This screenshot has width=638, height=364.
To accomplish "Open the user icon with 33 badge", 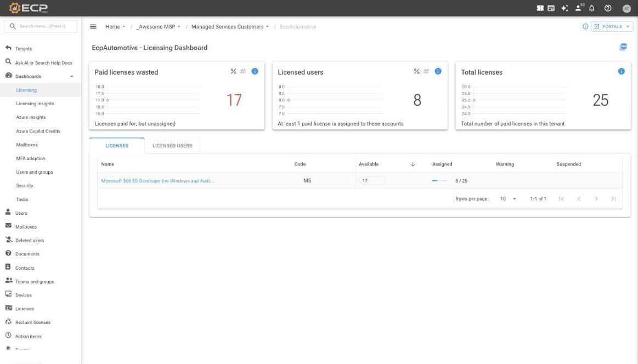I will click(x=579, y=8).
